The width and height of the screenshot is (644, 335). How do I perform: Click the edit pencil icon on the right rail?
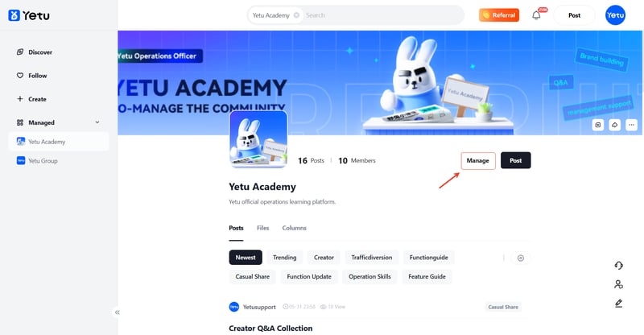pos(618,304)
